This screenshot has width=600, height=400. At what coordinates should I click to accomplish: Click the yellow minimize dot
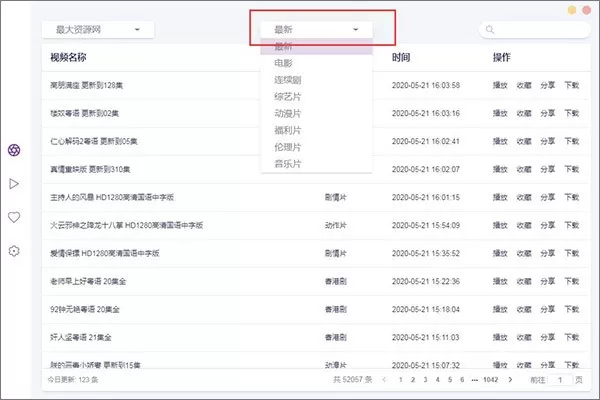(572, 10)
